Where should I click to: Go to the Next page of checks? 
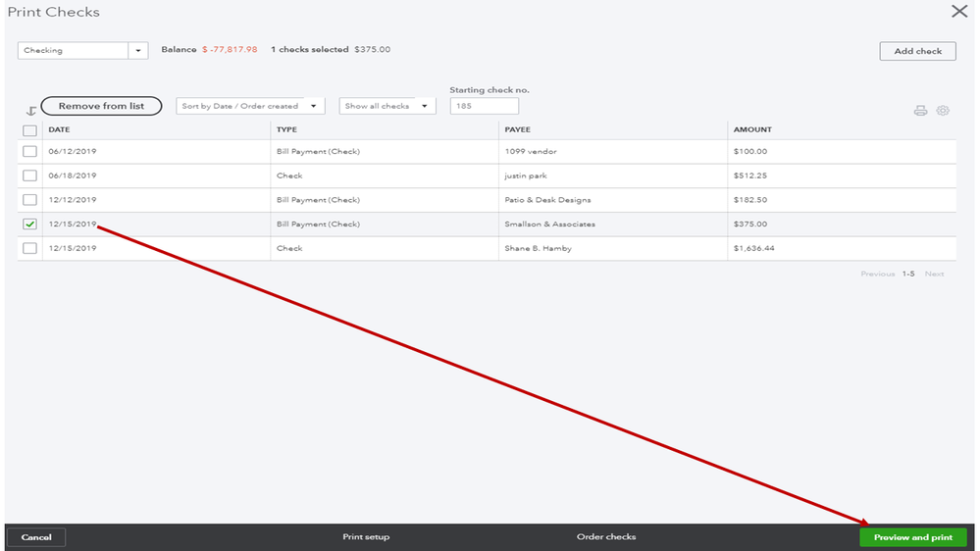934,274
